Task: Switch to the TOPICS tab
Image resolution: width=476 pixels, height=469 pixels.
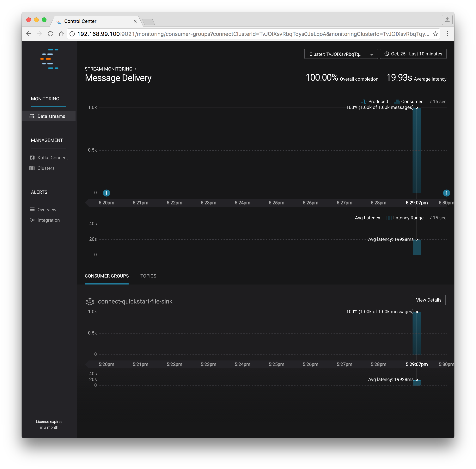Action: [148, 276]
